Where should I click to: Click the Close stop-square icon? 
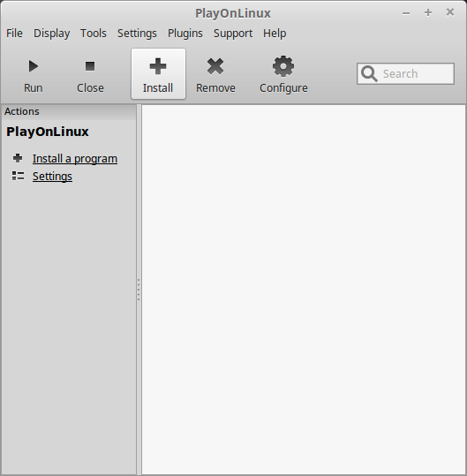point(90,66)
